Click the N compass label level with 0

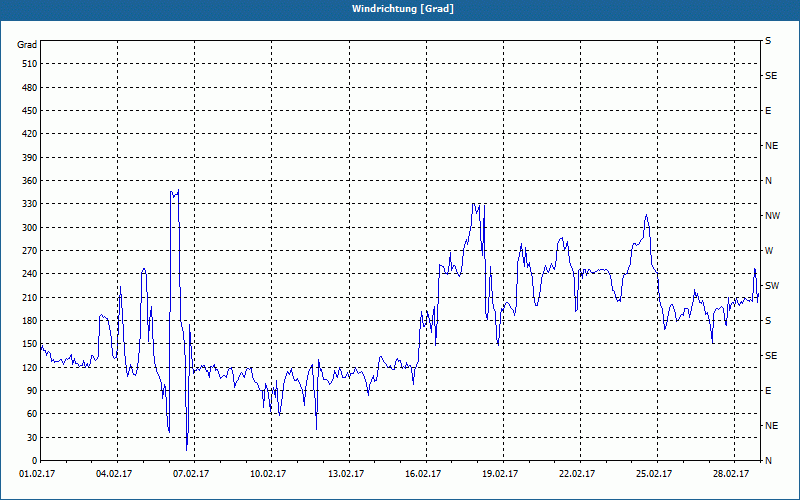point(768,461)
